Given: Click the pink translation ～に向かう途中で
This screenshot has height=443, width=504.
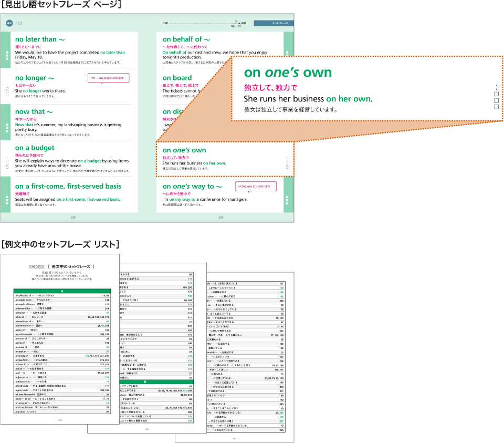Looking at the screenshot, I should tap(176, 194).
